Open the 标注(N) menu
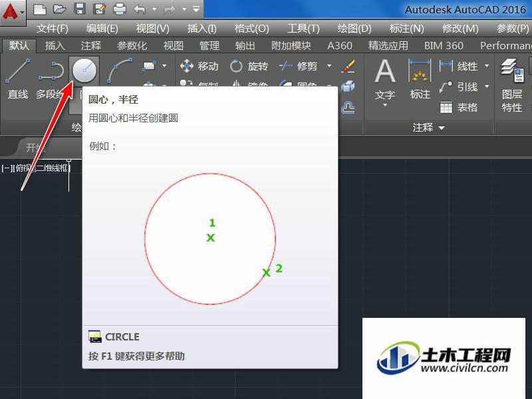This screenshot has width=532, height=399. [407, 29]
